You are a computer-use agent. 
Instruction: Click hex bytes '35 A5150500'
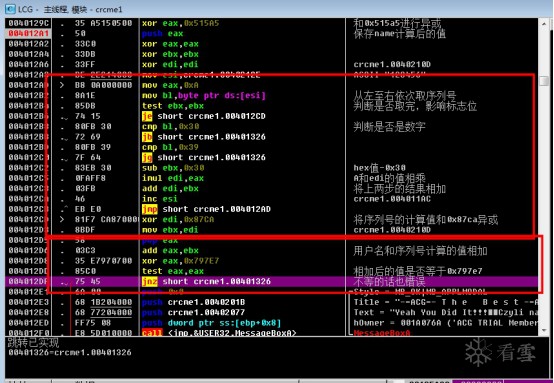coord(103,23)
